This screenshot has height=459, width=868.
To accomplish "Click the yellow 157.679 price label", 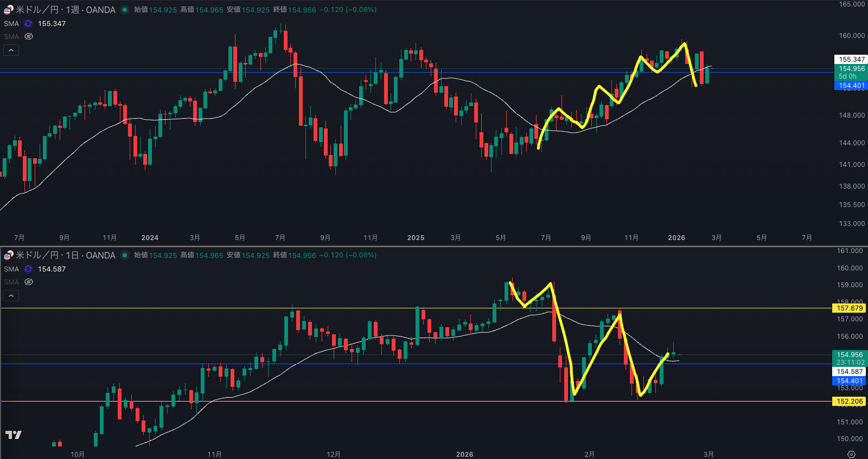I will (850, 308).
